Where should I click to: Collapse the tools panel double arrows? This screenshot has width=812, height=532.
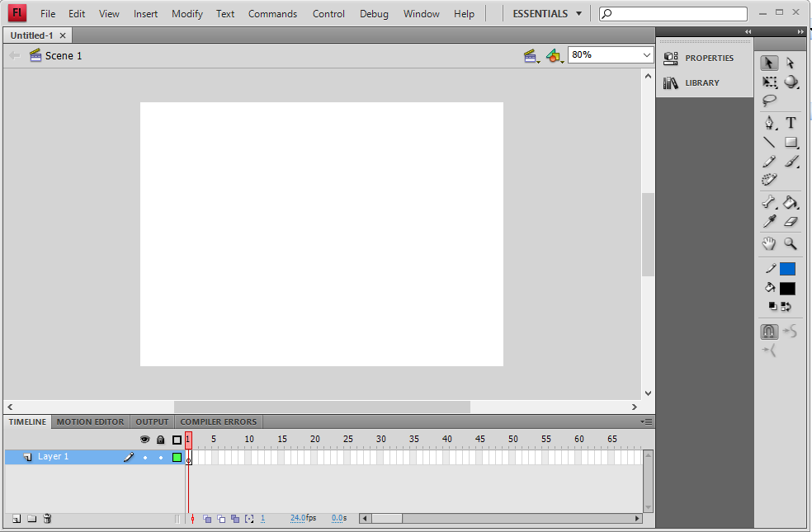800,32
